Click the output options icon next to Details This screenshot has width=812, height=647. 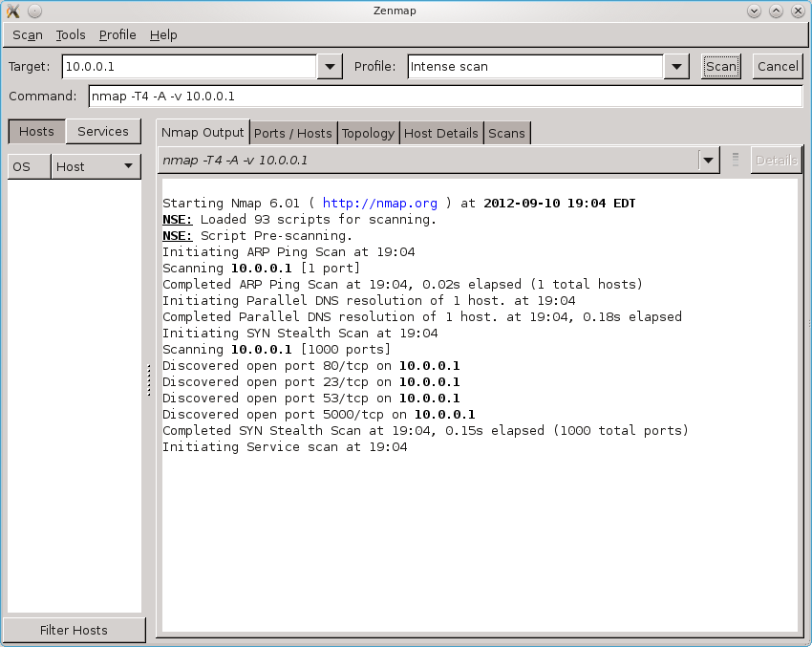tap(736, 159)
